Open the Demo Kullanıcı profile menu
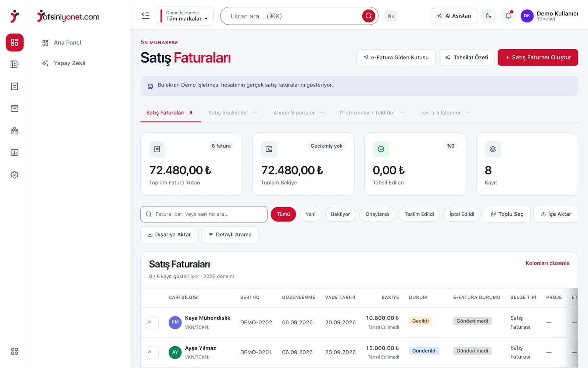This screenshot has height=368, width=588. 549,16
